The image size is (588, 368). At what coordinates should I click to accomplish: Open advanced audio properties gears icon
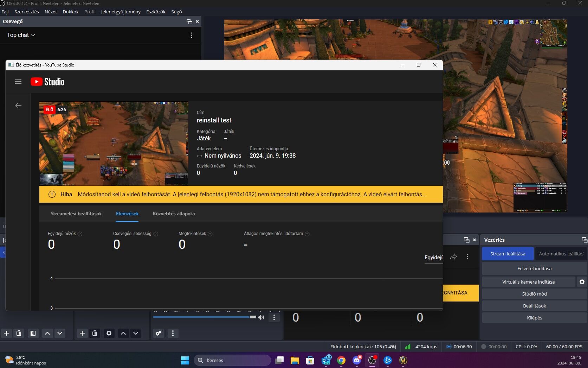pos(159,333)
